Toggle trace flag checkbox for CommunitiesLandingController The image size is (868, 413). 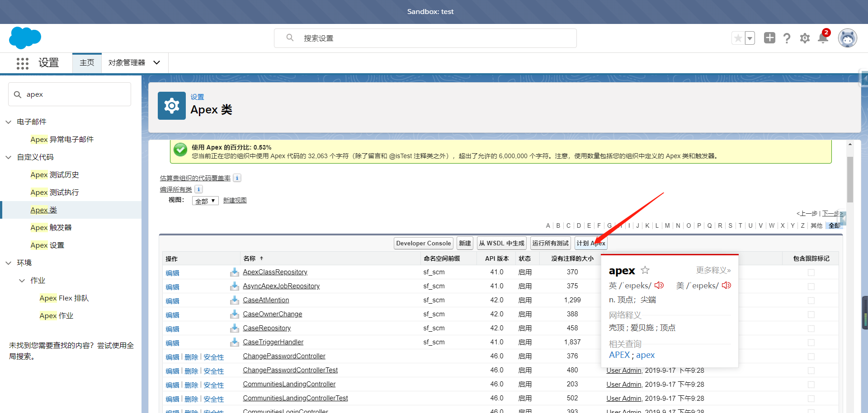(x=811, y=385)
